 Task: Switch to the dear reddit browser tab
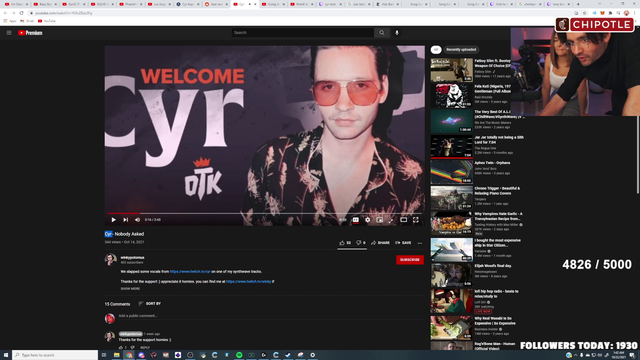point(216,4)
